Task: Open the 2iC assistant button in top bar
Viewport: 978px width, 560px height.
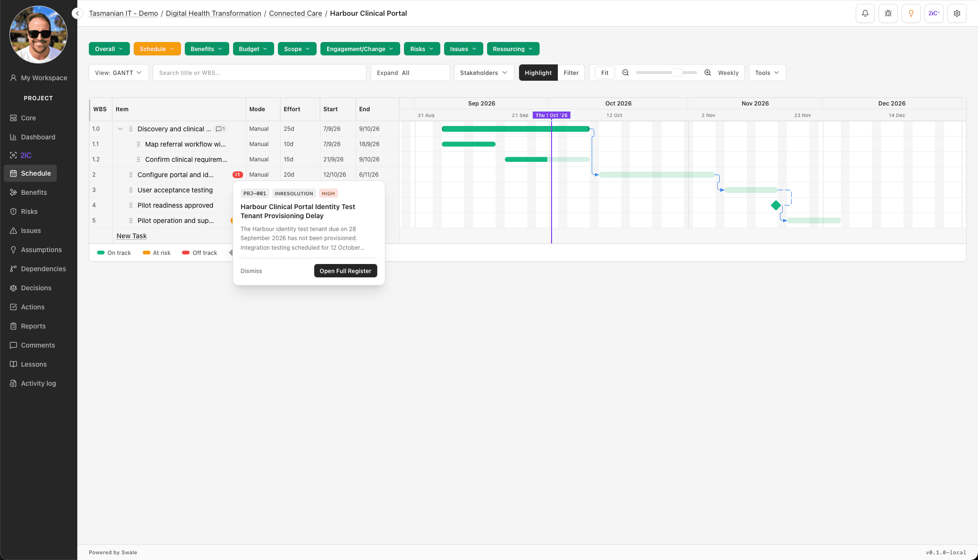Action: (x=934, y=13)
